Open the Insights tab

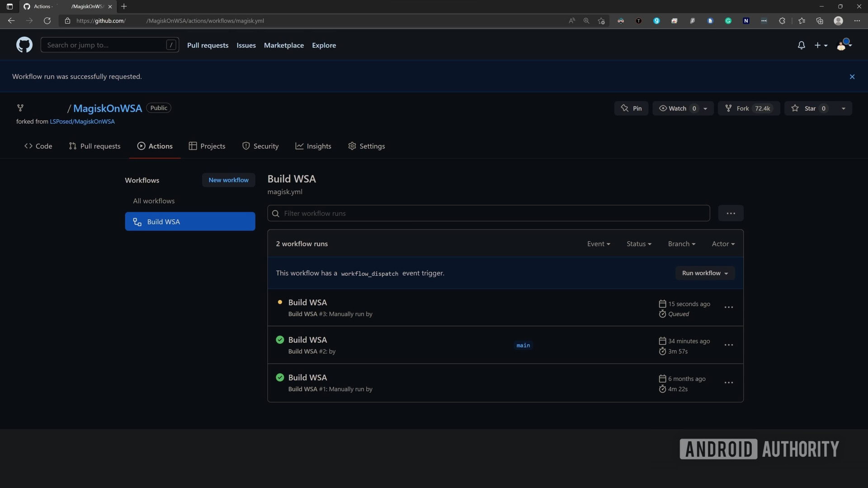313,146
